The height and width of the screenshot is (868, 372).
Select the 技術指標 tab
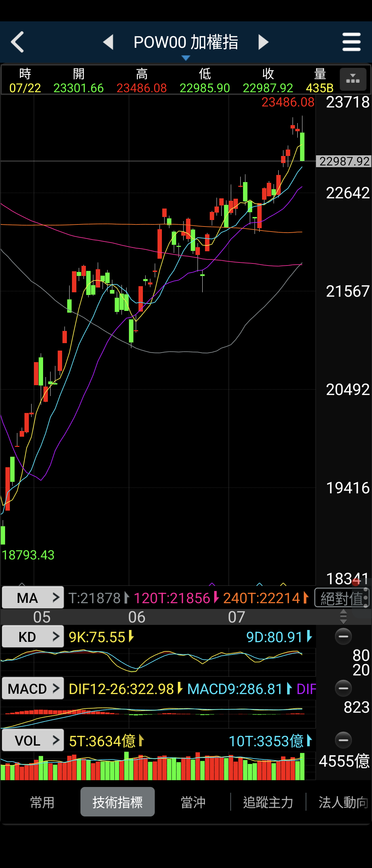tap(117, 802)
